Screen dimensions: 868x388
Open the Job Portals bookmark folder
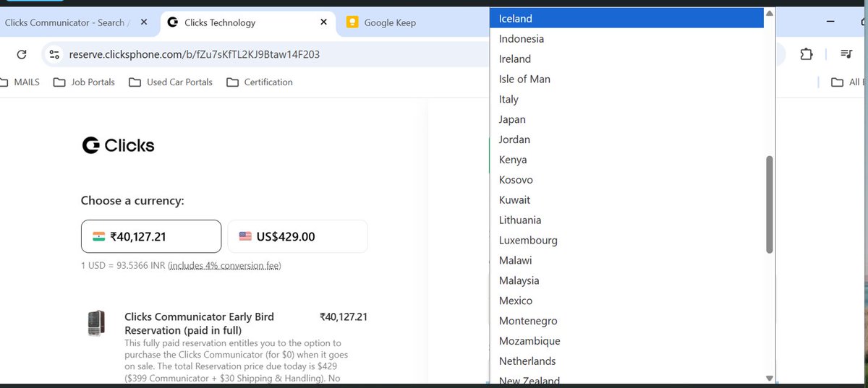point(84,82)
